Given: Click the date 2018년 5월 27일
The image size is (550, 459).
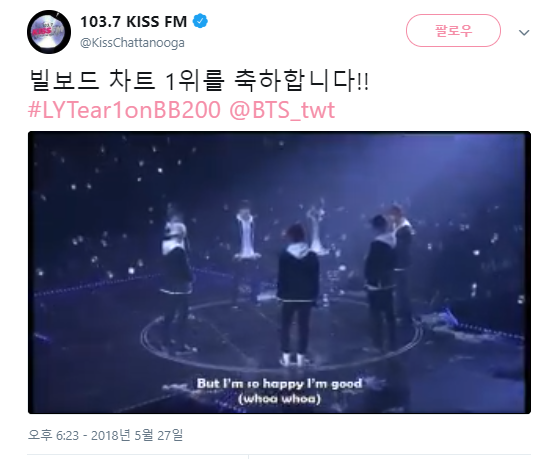Looking at the screenshot, I should tap(137, 435).
